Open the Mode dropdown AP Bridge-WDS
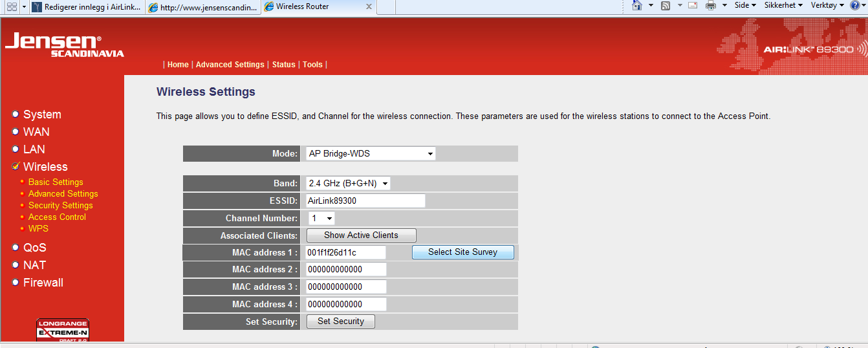 pyautogui.click(x=371, y=154)
